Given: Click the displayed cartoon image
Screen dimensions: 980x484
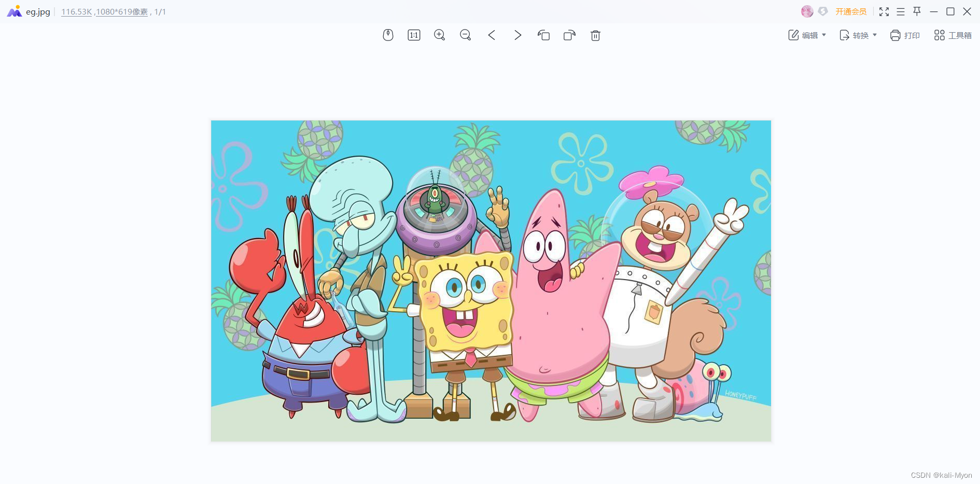Looking at the screenshot, I should [491, 281].
